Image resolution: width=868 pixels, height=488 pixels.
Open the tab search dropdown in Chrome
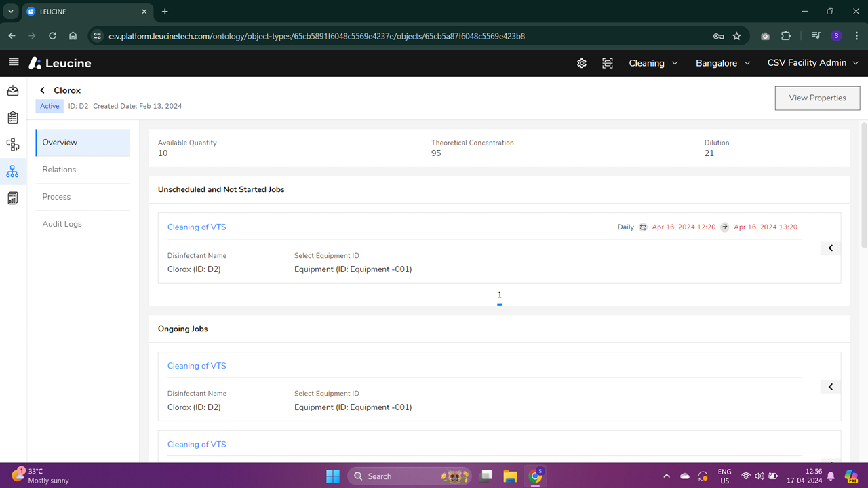[11, 12]
